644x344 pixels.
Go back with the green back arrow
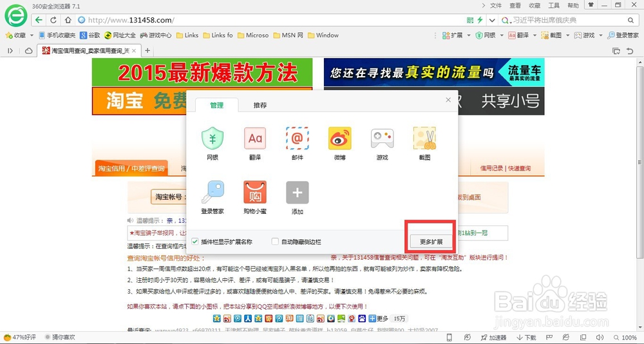[x=38, y=20]
